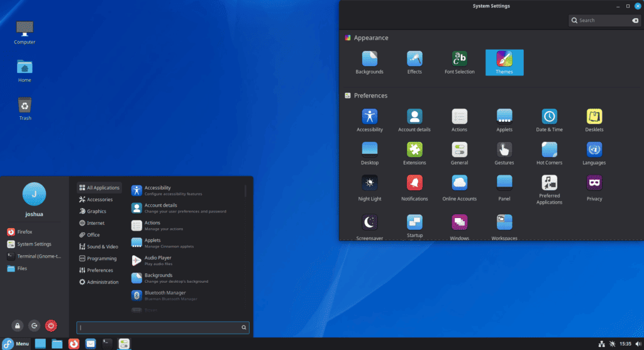Select Preferences category in menu
The width and height of the screenshot is (644, 350).
[96, 270]
